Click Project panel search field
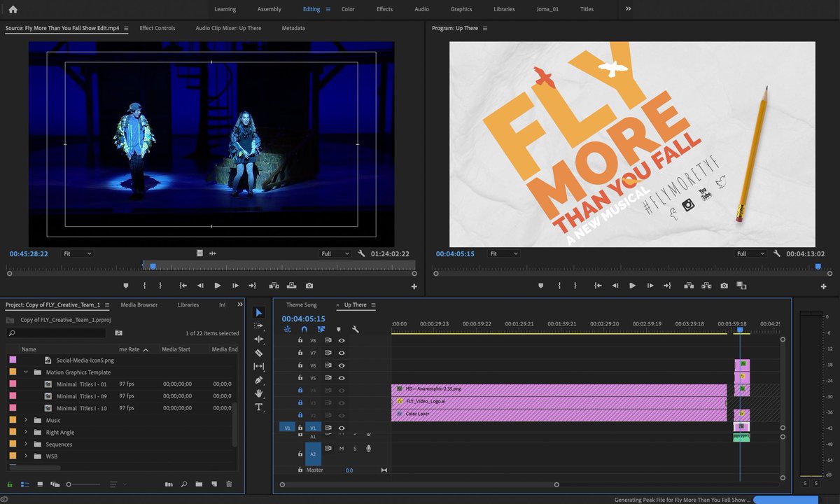Image resolution: width=840 pixels, height=504 pixels. pos(57,333)
